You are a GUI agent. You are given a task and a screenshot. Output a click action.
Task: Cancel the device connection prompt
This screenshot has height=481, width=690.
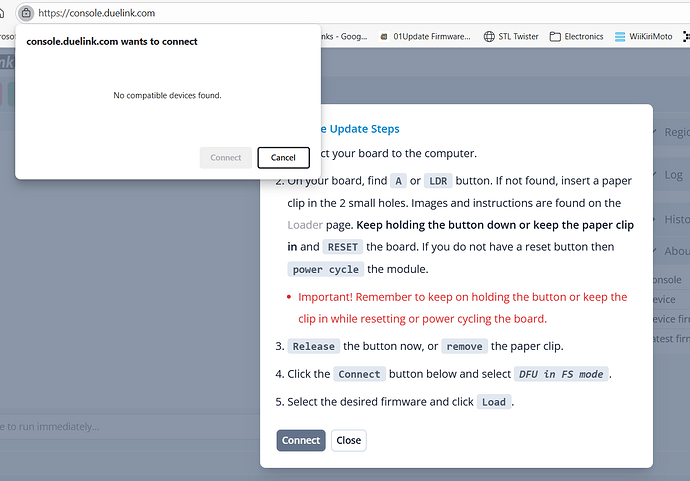click(x=283, y=157)
